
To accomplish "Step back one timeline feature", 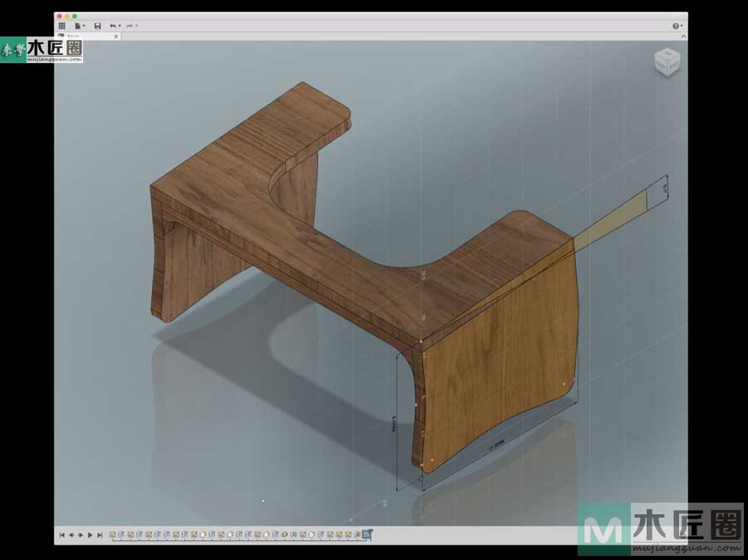I will (x=71, y=535).
